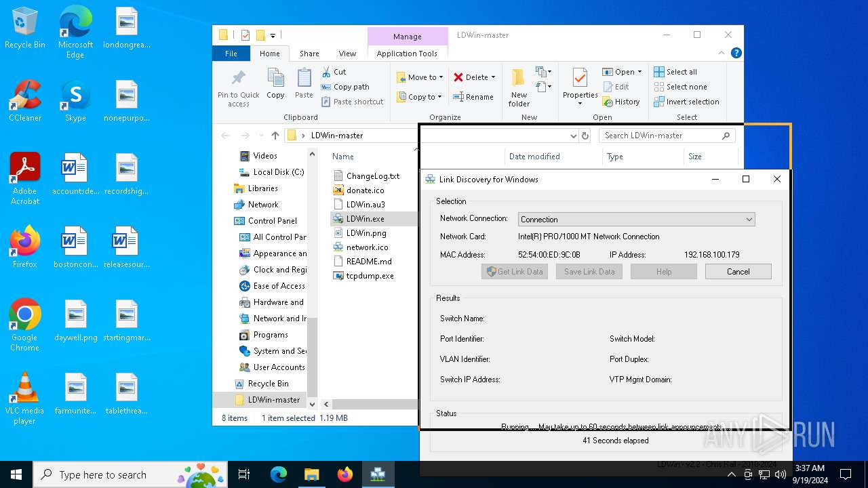
Task: Open the File menu tab
Action: (231, 54)
